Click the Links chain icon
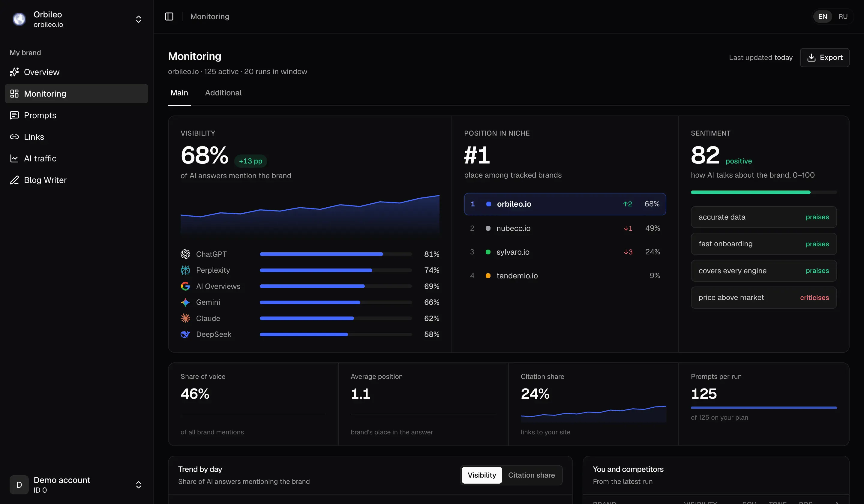The image size is (864, 504). pyautogui.click(x=14, y=137)
